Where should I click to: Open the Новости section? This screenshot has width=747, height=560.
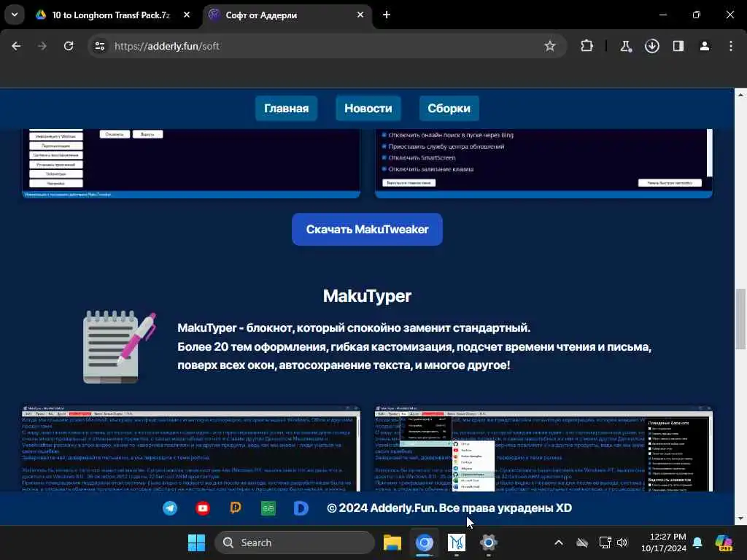point(368,108)
